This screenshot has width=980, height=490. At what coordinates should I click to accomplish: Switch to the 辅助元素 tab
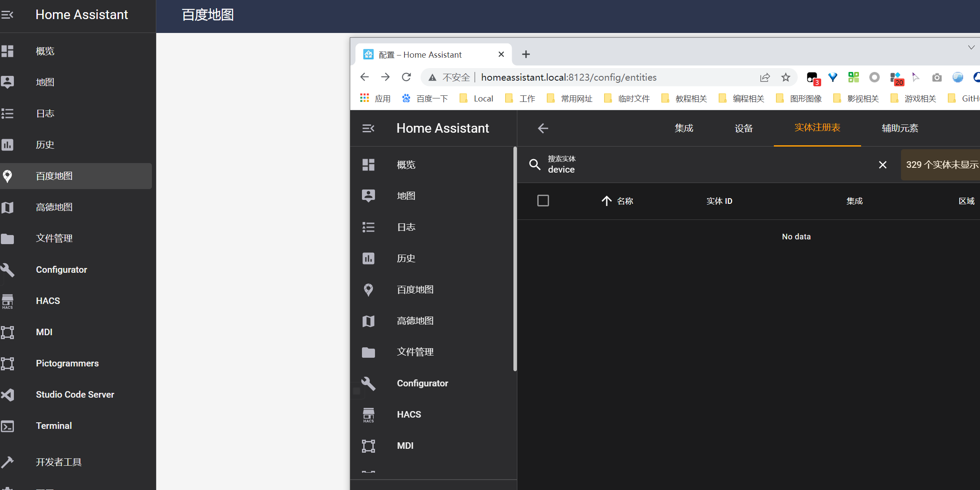tap(900, 128)
